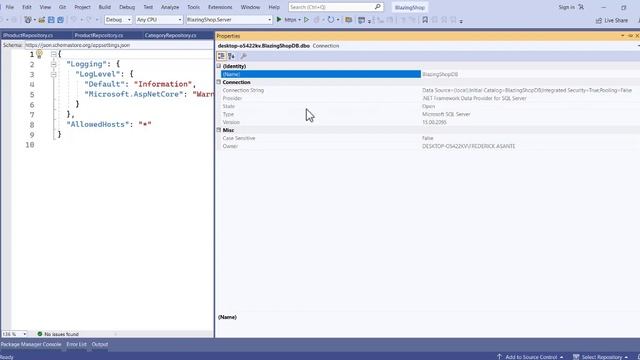This screenshot has width=640, height=360.
Task: Click the auto-hide pin icon on Properties panel
Action: (630, 36)
